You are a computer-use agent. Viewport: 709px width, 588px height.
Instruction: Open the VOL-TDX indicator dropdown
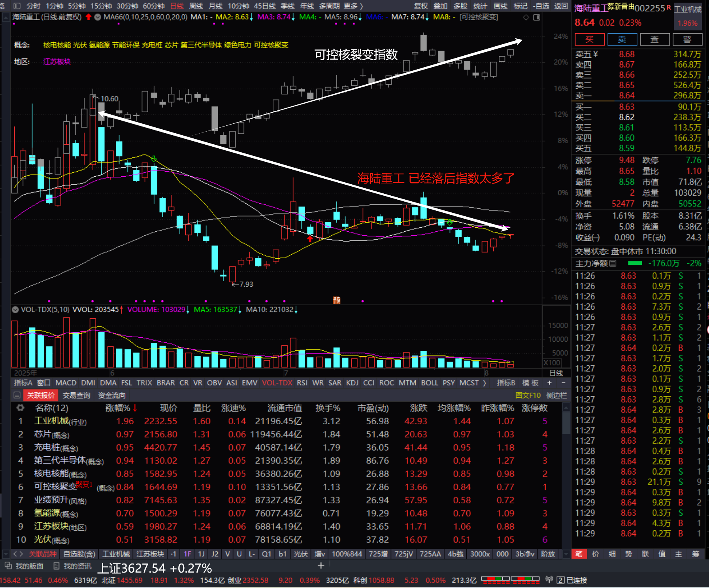(x=15, y=310)
